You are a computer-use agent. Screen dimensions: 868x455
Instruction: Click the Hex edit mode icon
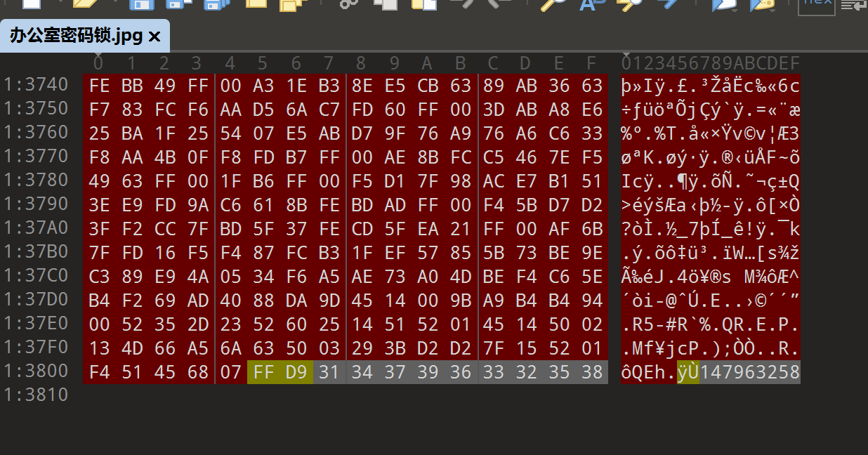click(x=817, y=4)
